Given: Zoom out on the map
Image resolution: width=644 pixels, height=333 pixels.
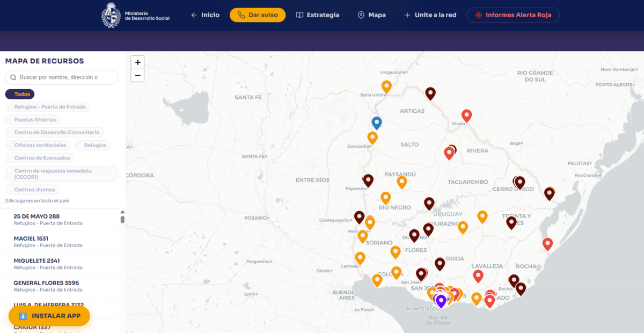Looking at the screenshot, I should click(138, 75).
